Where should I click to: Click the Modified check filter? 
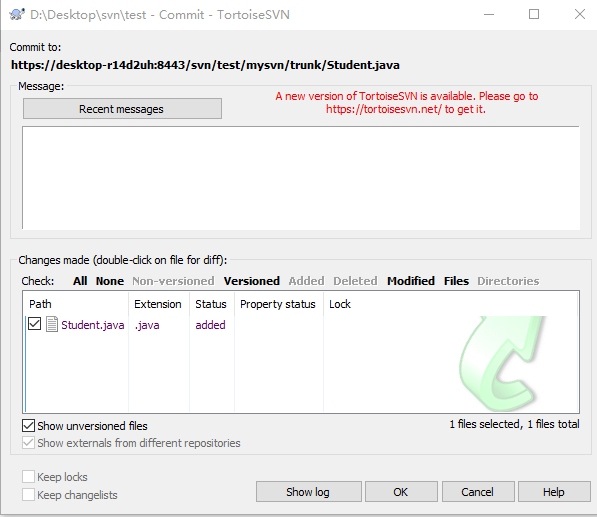(x=411, y=281)
